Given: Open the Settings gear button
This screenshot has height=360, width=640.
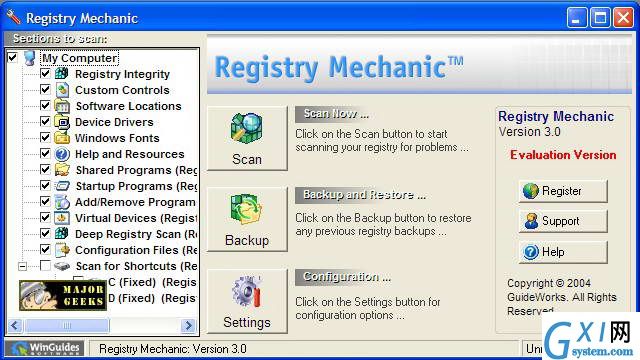Looking at the screenshot, I should 247,301.
